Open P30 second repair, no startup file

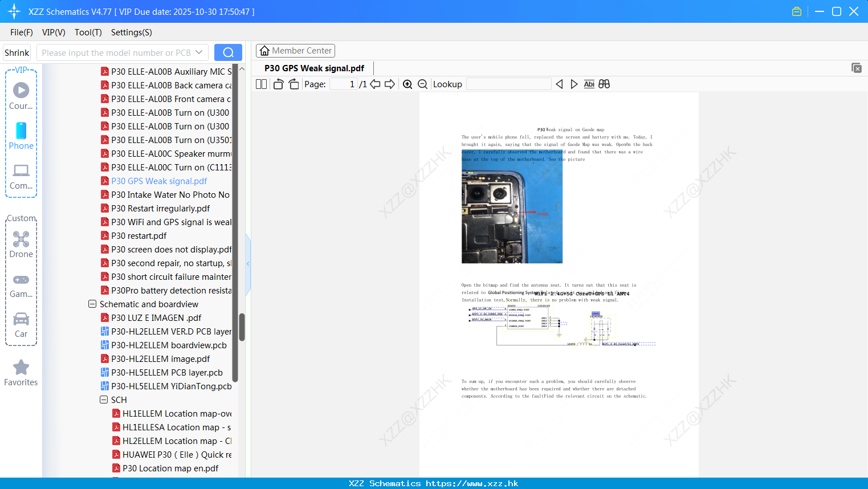(x=166, y=263)
